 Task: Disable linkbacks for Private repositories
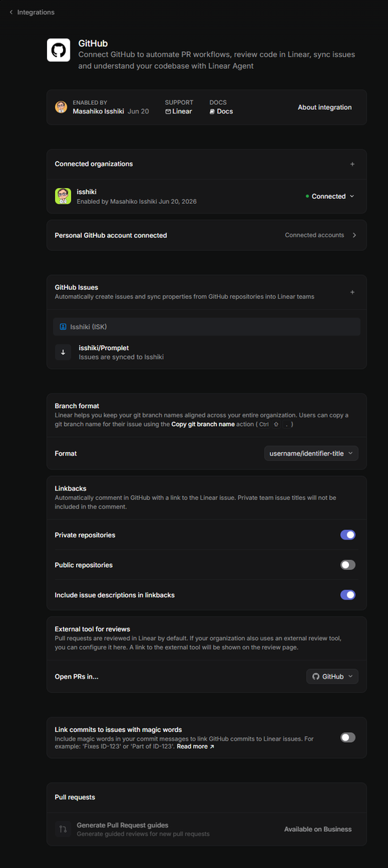pos(348,535)
